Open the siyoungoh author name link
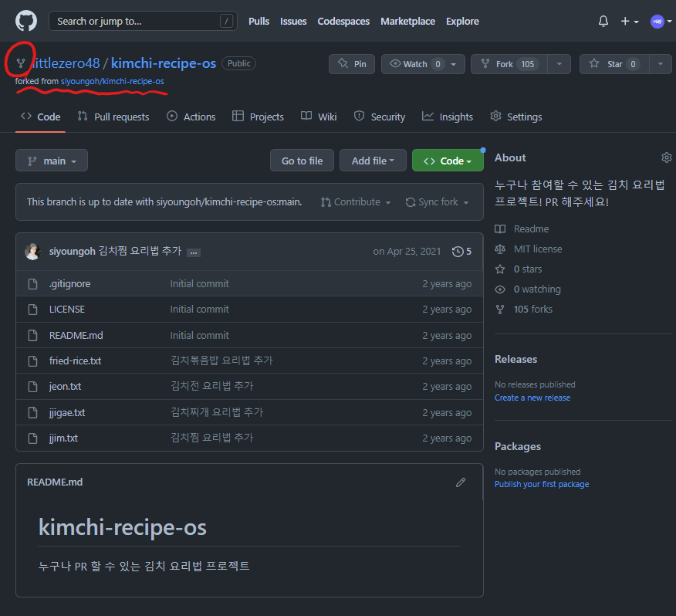The image size is (676, 616). coord(72,251)
